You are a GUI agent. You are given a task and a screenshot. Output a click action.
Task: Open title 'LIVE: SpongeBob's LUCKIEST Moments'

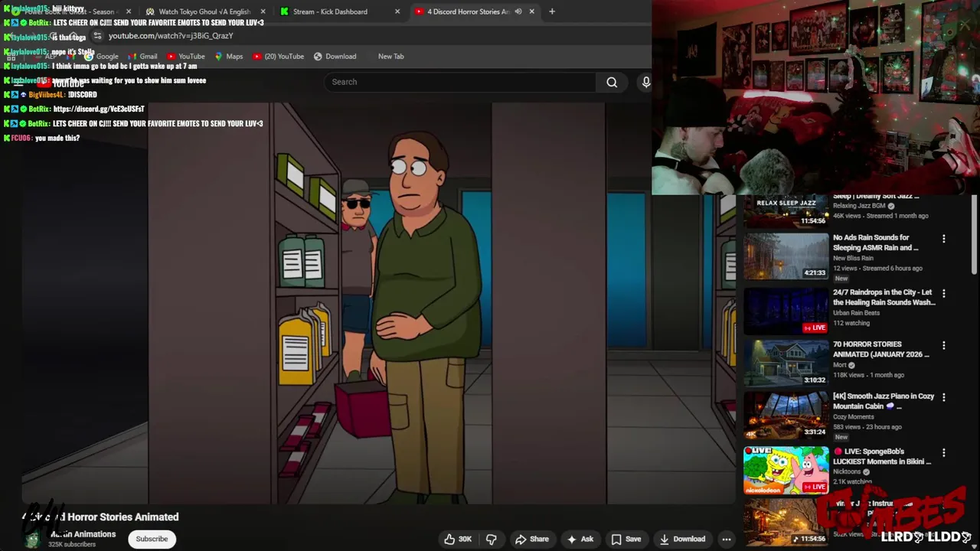(882, 456)
